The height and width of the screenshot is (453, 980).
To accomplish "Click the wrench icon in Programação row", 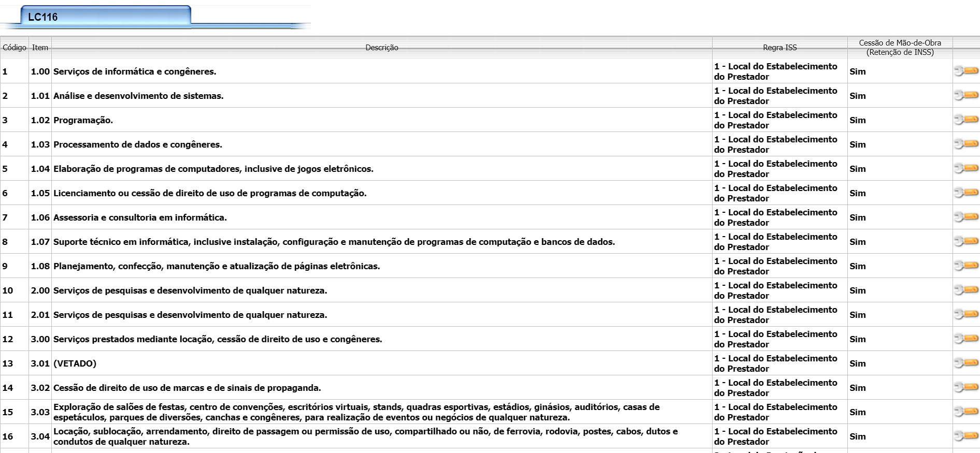I will (x=966, y=120).
